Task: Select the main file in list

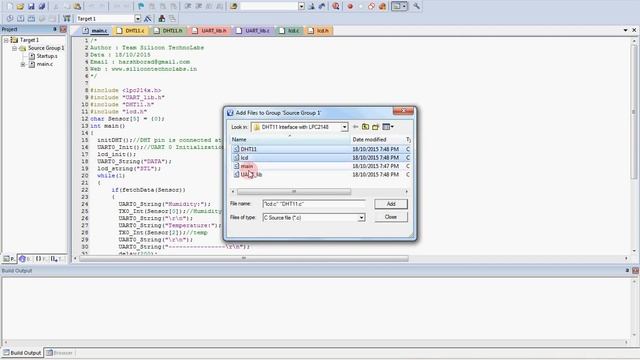Action: [247, 166]
